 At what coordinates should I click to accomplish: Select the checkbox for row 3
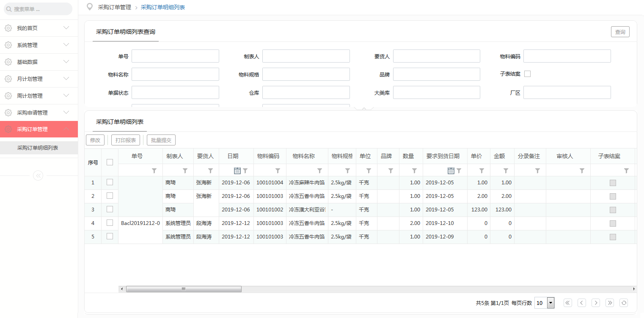pos(110,209)
